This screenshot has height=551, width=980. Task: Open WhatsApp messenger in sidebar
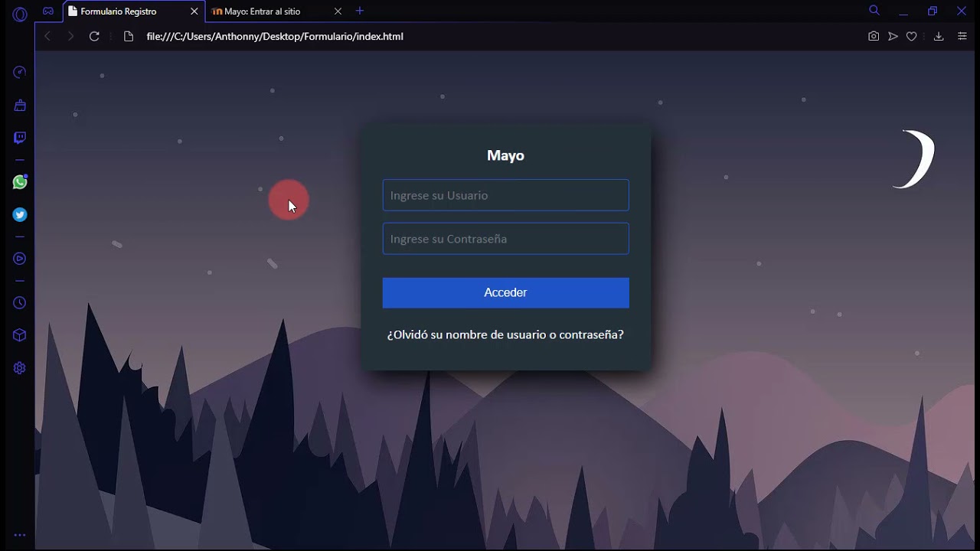pyautogui.click(x=20, y=182)
